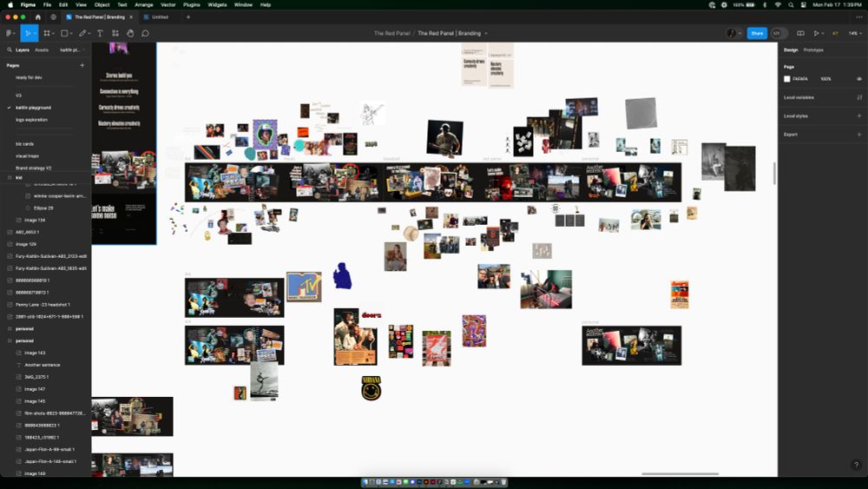Select the Pen tool
The height and width of the screenshot is (489, 868).
82,33
